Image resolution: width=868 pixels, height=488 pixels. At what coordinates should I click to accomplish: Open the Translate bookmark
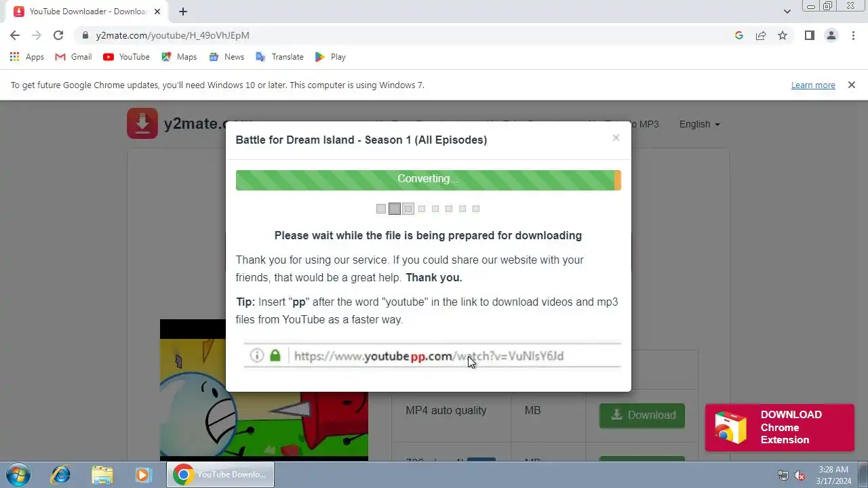tap(279, 57)
